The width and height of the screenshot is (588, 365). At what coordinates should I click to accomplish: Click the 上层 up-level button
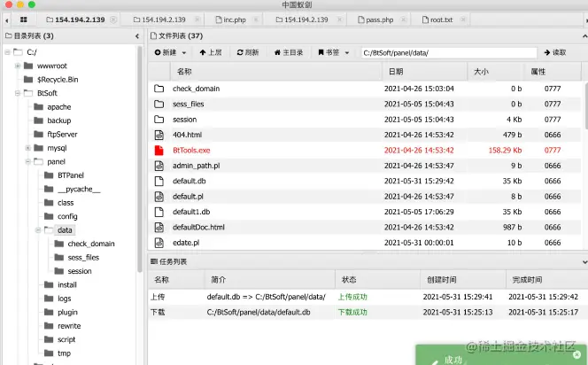[x=211, y=52]
